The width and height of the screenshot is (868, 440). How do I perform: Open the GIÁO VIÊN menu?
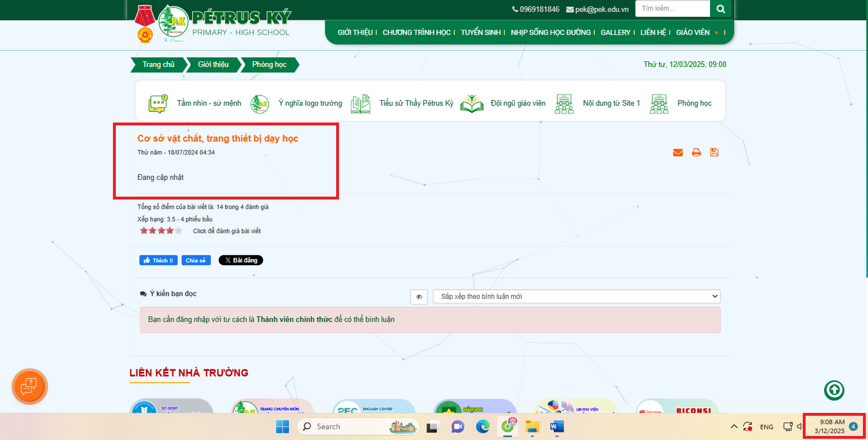coord(693,32)
